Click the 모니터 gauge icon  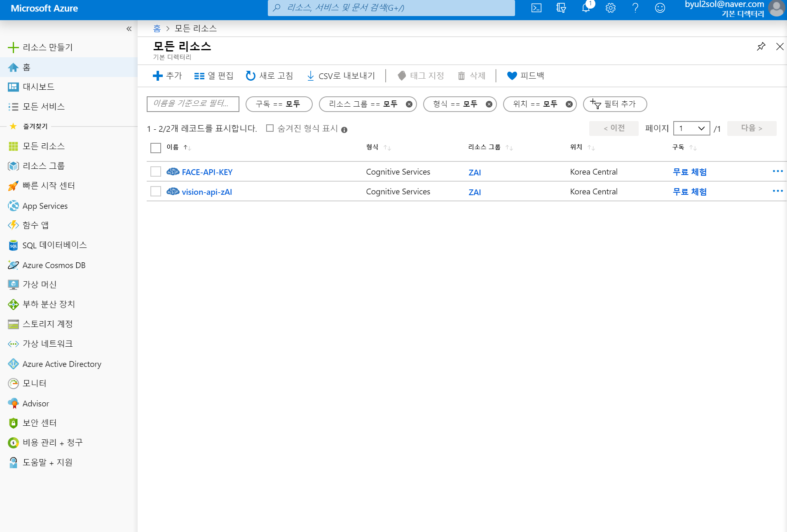(13, 383)
